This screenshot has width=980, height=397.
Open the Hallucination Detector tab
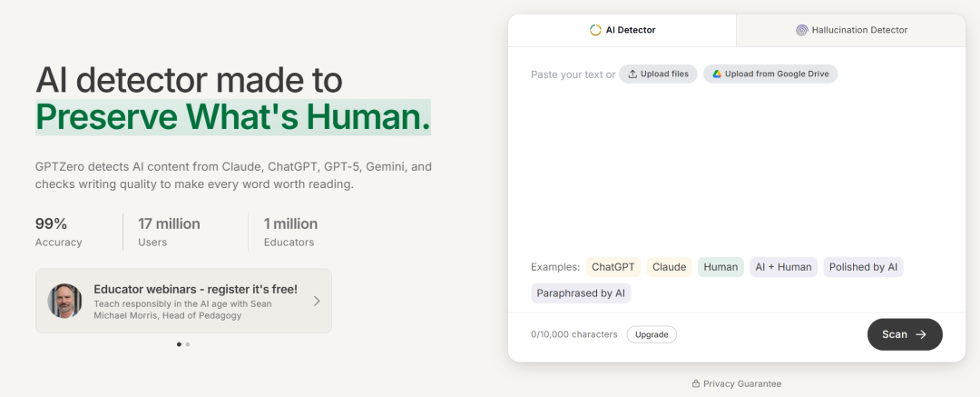coord(851,30)
